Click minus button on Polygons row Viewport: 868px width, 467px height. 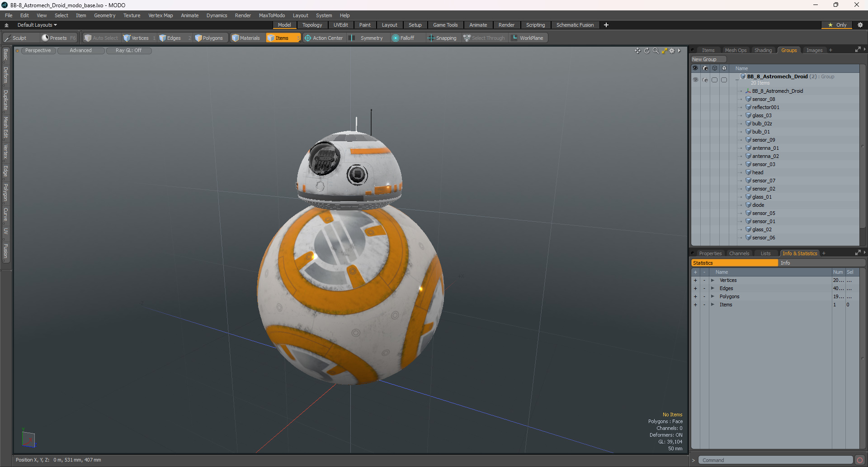pyautogui.click(x=704, y=297)
